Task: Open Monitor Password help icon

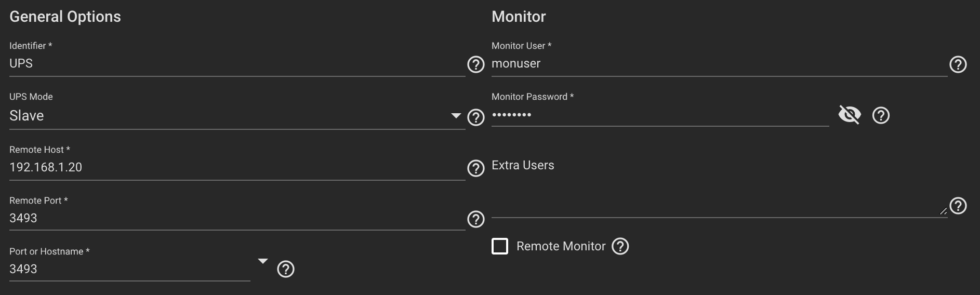Action: [881, 115]
